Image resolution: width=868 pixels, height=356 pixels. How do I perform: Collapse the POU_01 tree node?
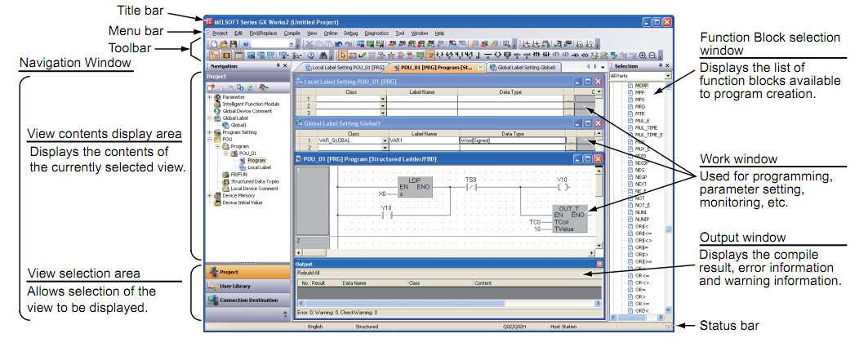226,154
